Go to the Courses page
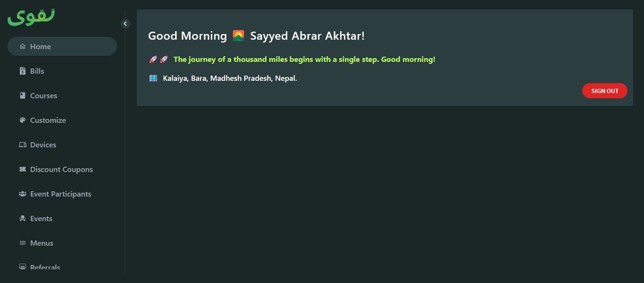This screenshot has height=283, width=644. coord(43,95)
